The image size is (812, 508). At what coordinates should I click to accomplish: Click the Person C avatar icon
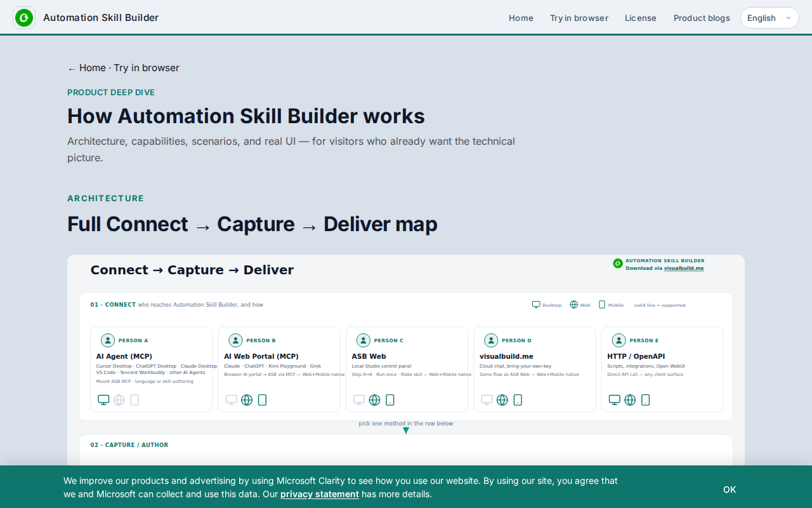click(363, 340)
